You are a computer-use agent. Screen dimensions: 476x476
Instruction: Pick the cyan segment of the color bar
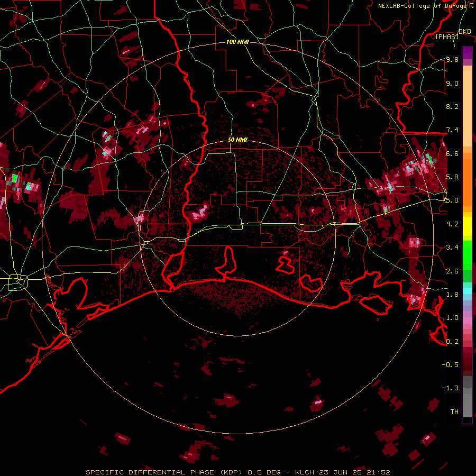tap(467, 290)
